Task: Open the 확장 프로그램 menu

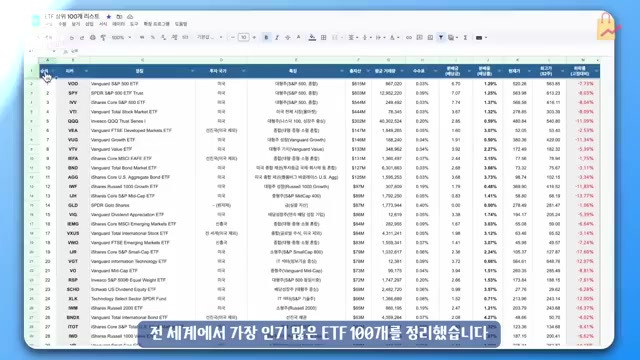Action: tap(156, 24)
